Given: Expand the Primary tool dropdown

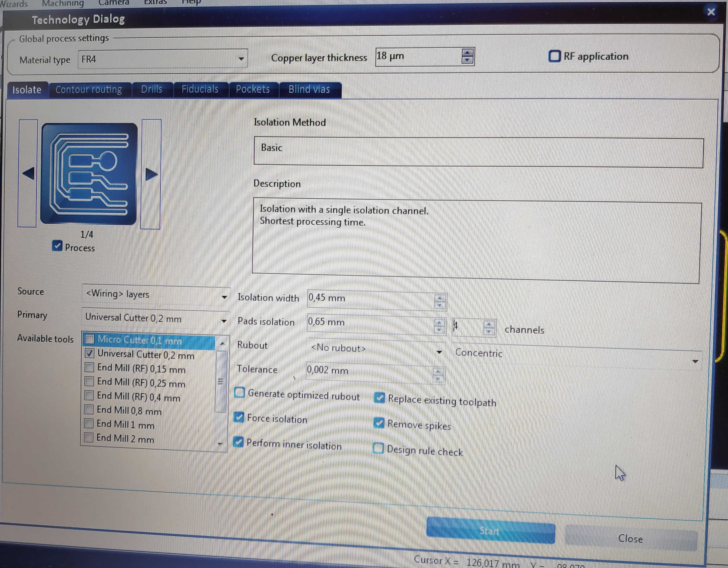Looking at the screenshot, I should 224,321.
